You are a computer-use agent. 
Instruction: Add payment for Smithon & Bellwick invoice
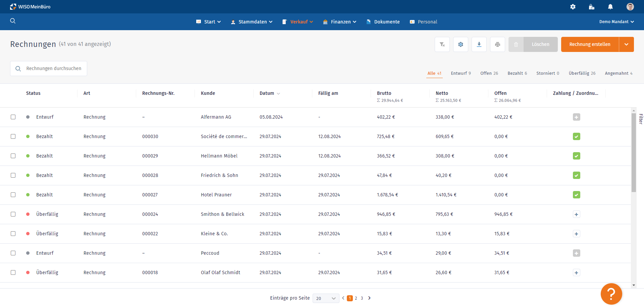click(x=576, y=214)
